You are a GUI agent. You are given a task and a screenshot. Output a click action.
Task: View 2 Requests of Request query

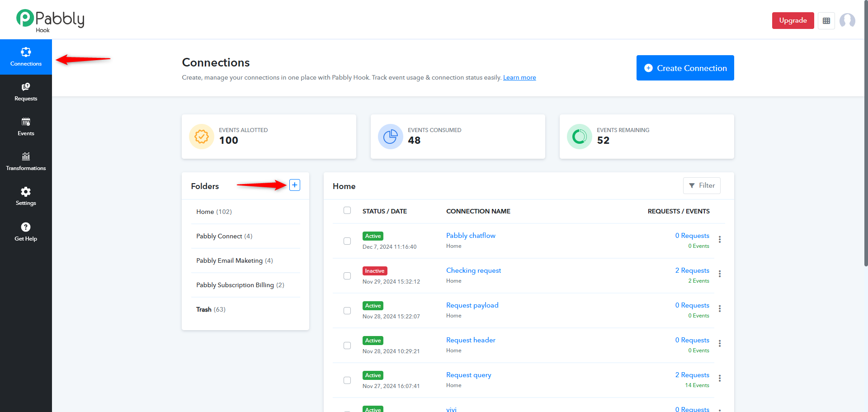[692, 375]
